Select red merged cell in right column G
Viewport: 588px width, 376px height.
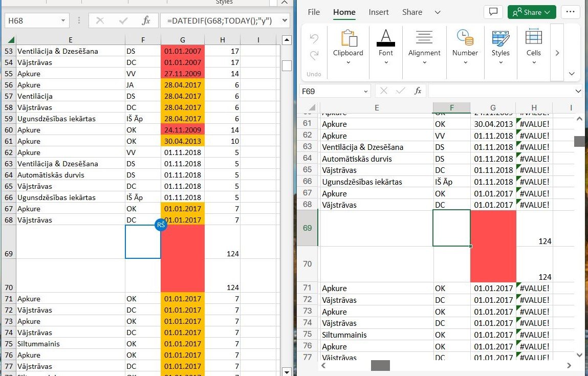pos(493,246)
